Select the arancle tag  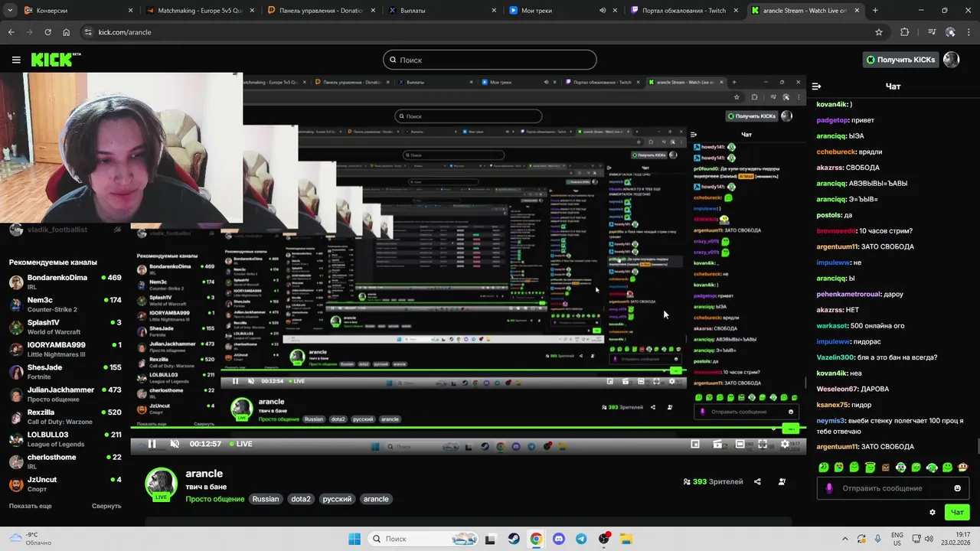click(376, 499)
